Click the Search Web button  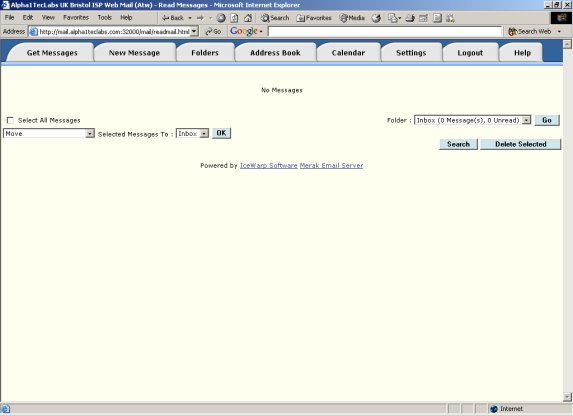530,31
